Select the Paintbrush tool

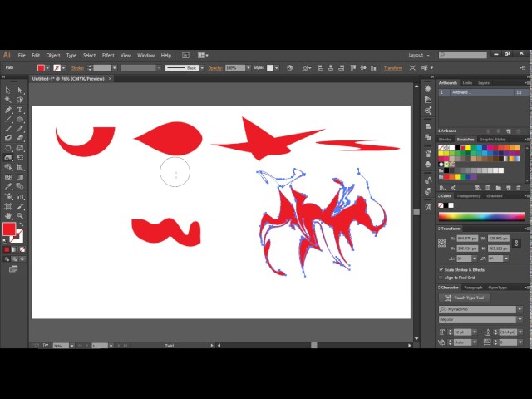(7, 129)
